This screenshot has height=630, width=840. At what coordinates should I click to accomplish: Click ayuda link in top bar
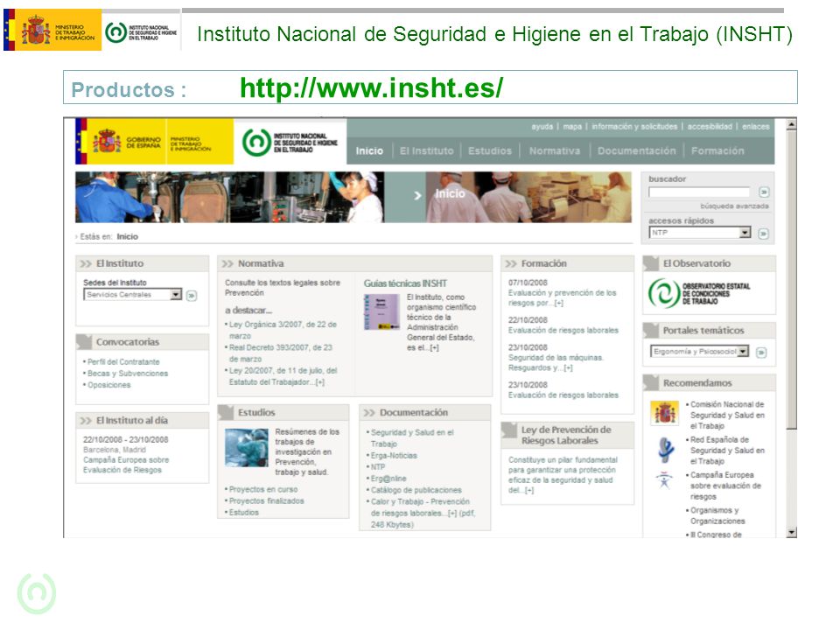coord(542,126)
